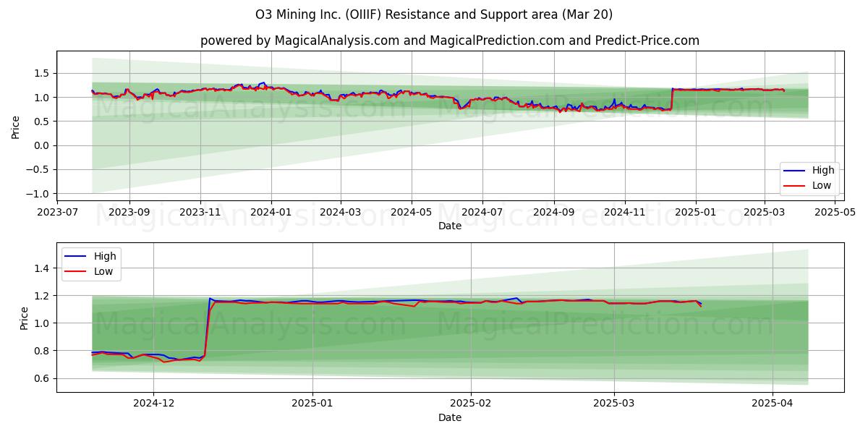Click the '2024-11' x-axis label

coord(625,213)
